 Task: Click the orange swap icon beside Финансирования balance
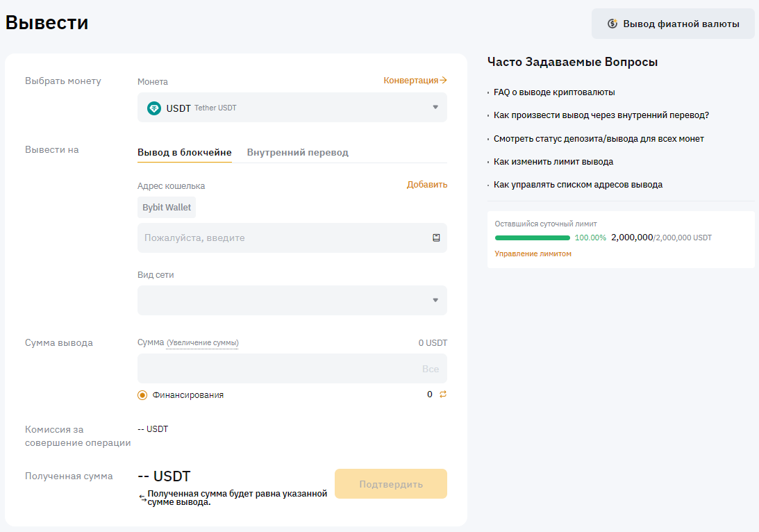point(443,394)
